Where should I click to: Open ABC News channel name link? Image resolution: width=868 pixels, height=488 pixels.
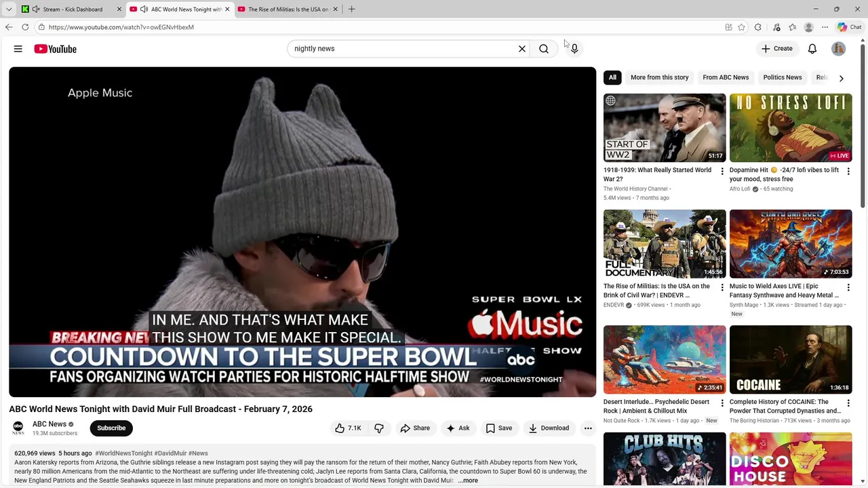[50, 424]
